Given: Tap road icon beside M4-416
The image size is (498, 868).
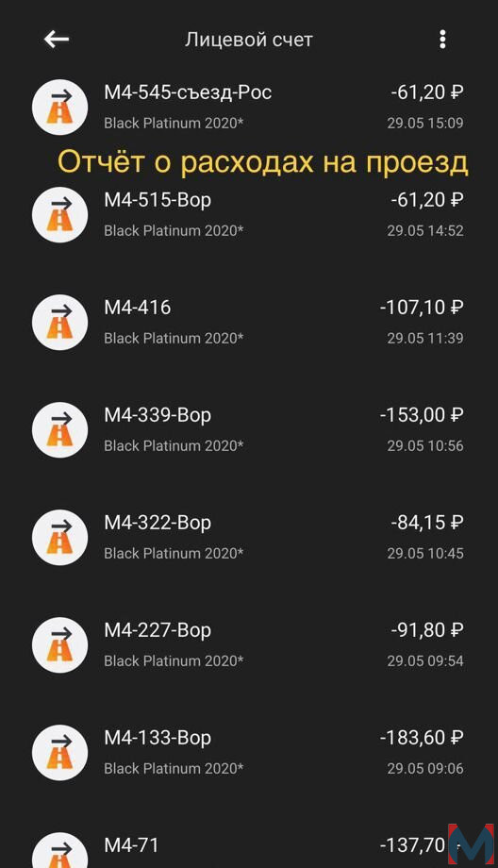Looking at the screenshot, I should click(59, 322).
